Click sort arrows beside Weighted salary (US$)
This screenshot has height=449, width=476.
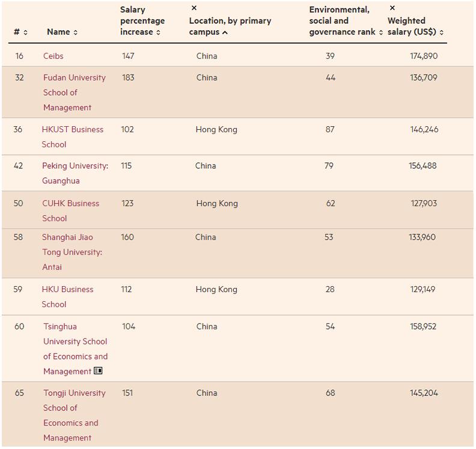442,32
